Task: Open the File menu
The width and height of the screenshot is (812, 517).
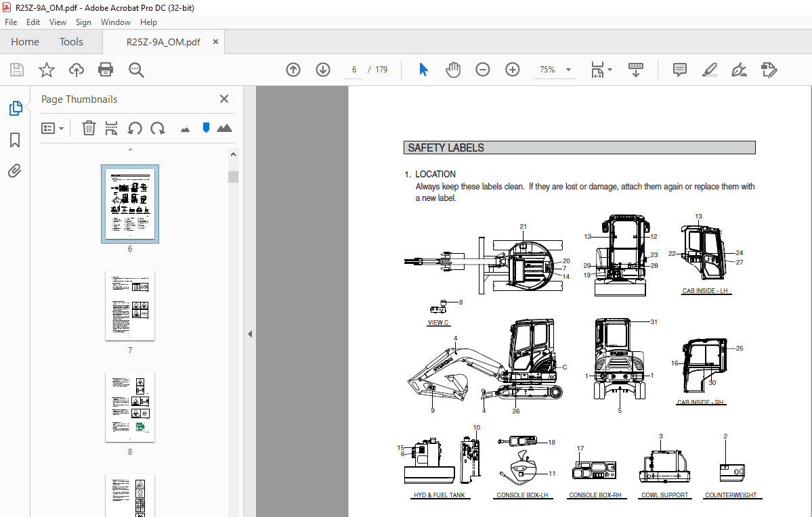Action: (11, 22)
